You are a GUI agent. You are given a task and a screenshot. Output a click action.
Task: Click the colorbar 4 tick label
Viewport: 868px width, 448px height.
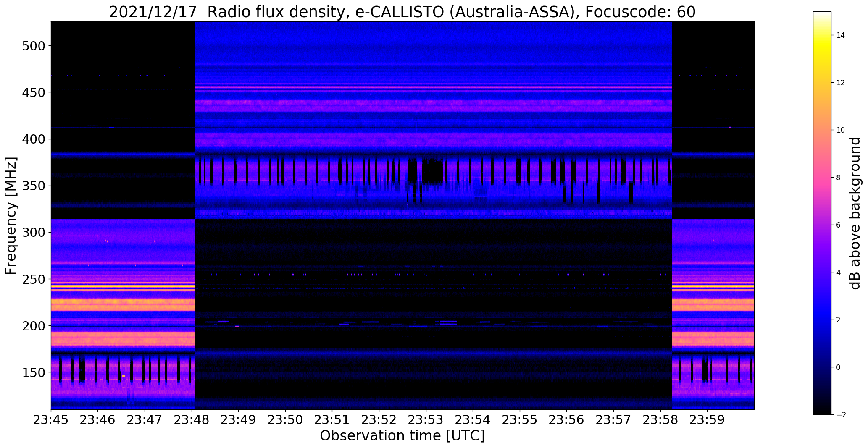838,272
